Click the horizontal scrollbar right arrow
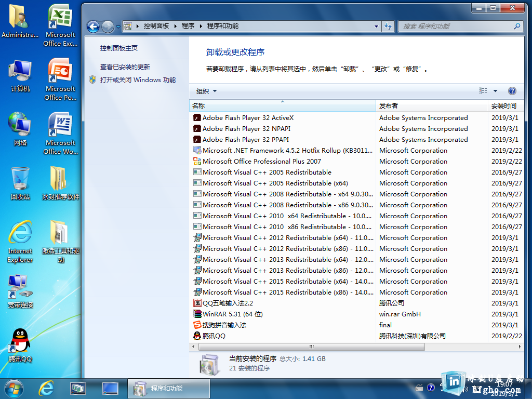The height and width of the screenshot is (399, 532). click(x=520, y=347)
